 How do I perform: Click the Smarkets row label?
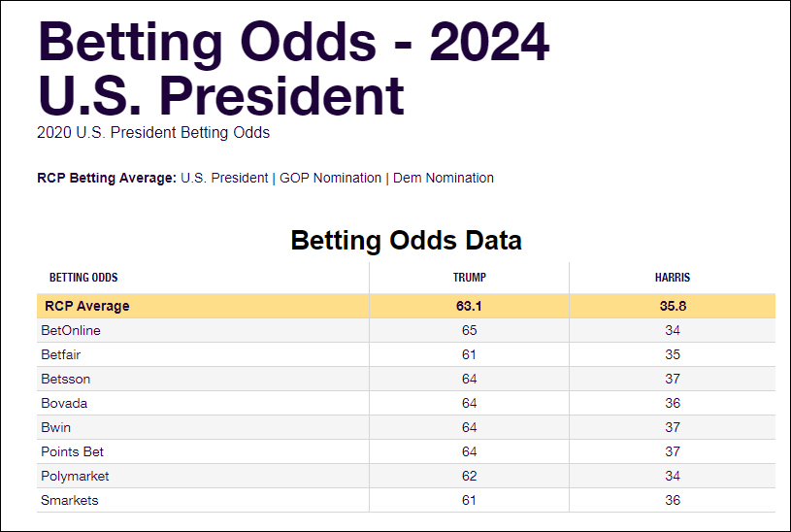pos(70,500)
